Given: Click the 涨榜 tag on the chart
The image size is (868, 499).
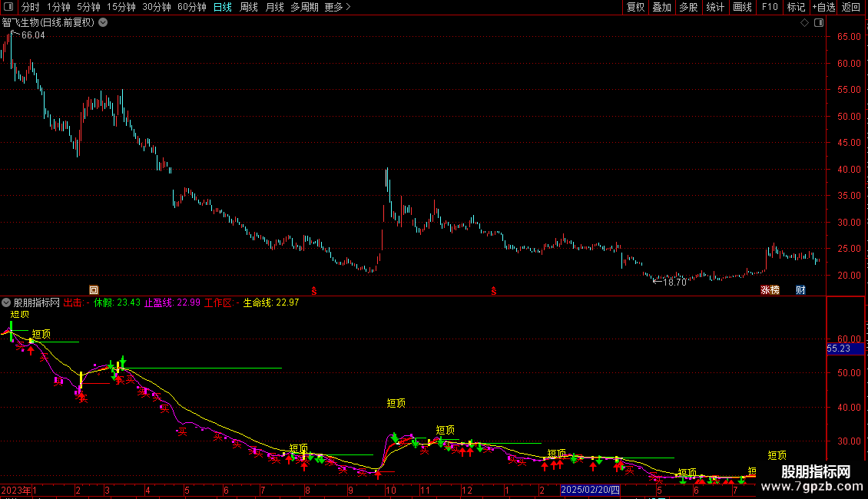Looking at the screenshot, I should pyautogui.click(x=770, y=290).
